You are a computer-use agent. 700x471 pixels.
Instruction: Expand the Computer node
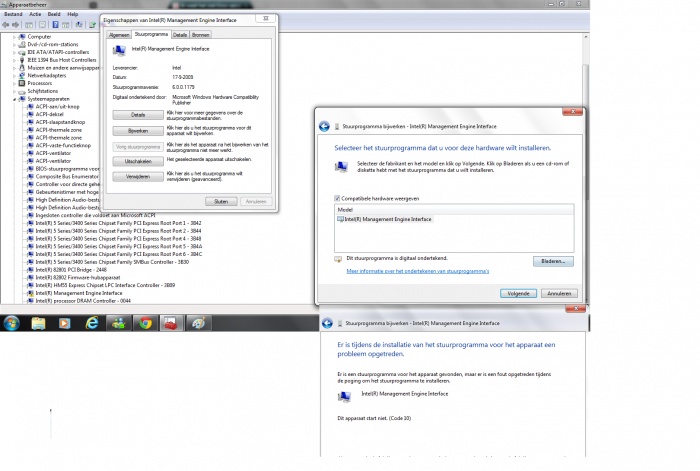(14, 37)
